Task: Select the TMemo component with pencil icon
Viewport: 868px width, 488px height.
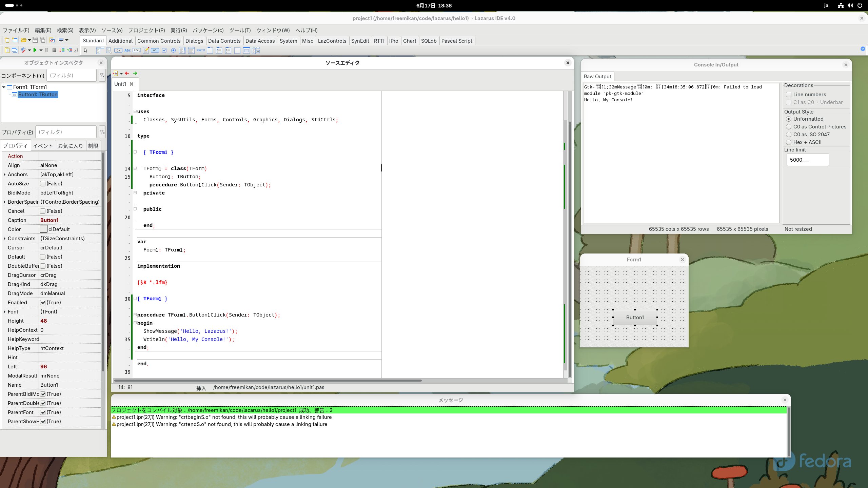Action: pos(146,50)
